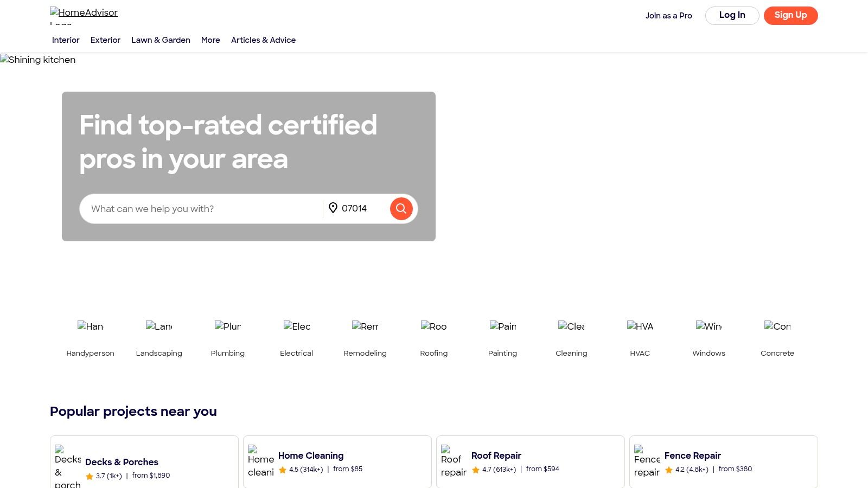Click the Concrete category icon
Viewport: 868px width, 488px height.
pyautogui.click(x=777, y=326)
